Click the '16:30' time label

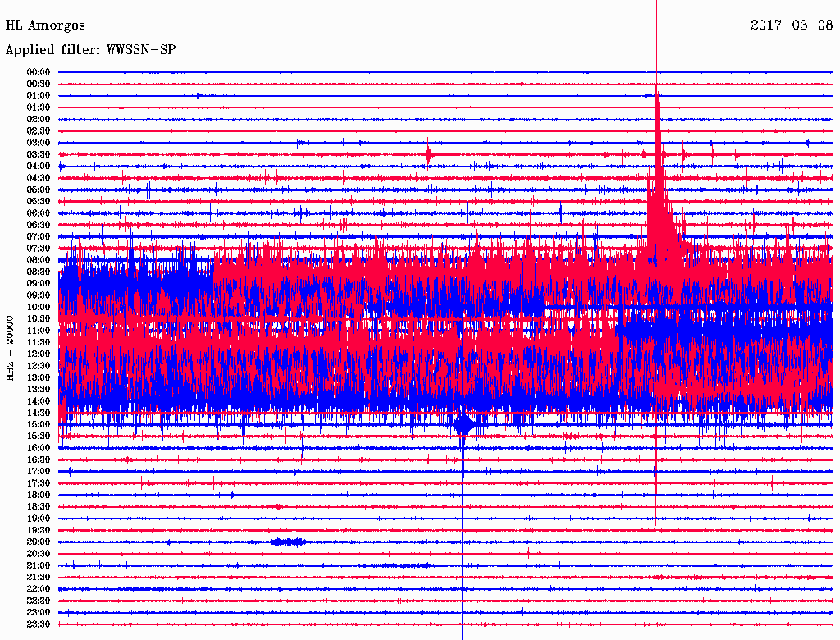[39, 460]
